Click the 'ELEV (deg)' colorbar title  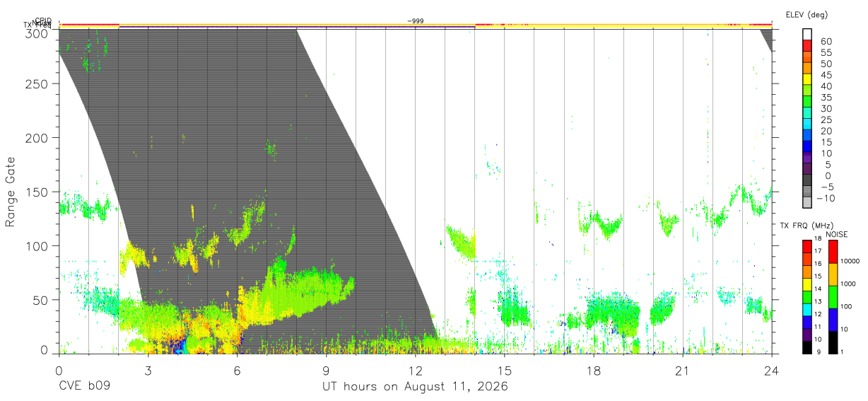tap(807, 14)
